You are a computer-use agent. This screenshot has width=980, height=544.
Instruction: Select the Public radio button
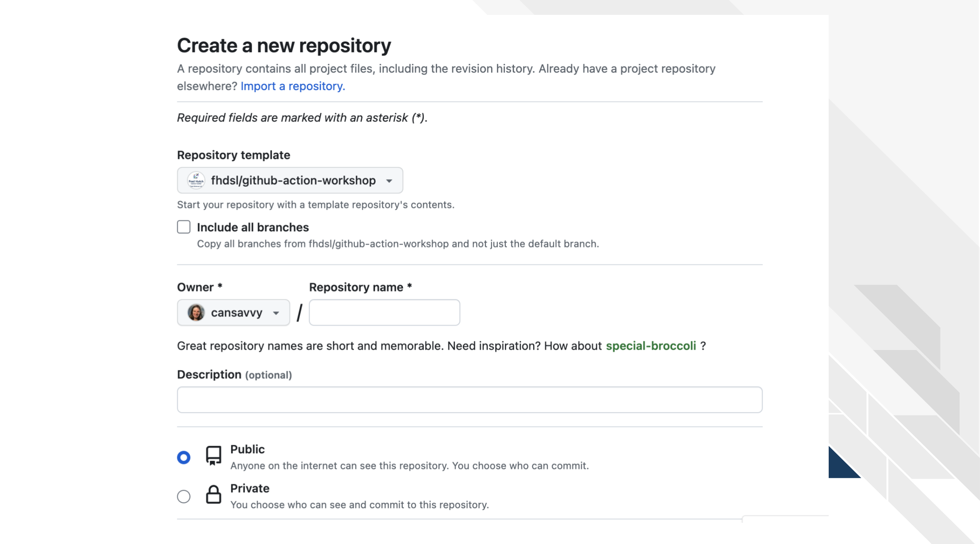pos(183,457)
